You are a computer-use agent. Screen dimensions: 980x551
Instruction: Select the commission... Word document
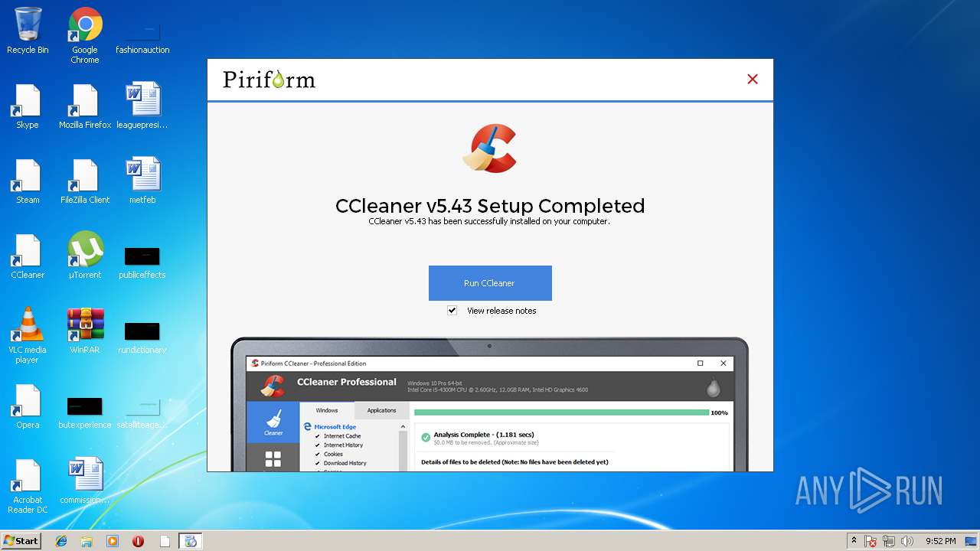(x=85, y=481)
